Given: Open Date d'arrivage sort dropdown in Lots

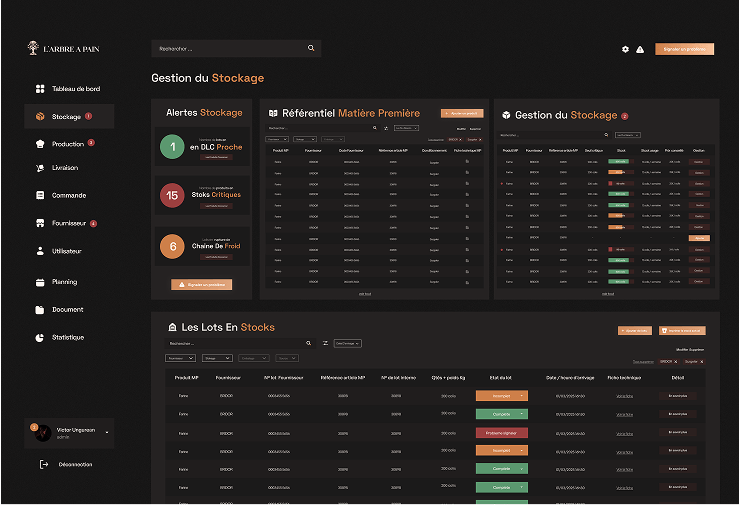Looking at the screenshot, I should (x=348, y=344).
